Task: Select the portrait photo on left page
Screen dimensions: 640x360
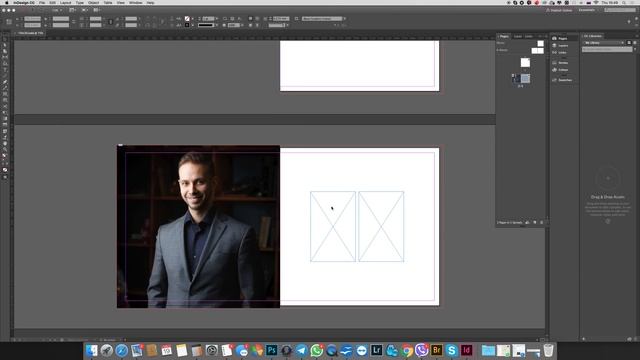Action: click(198, 227)
